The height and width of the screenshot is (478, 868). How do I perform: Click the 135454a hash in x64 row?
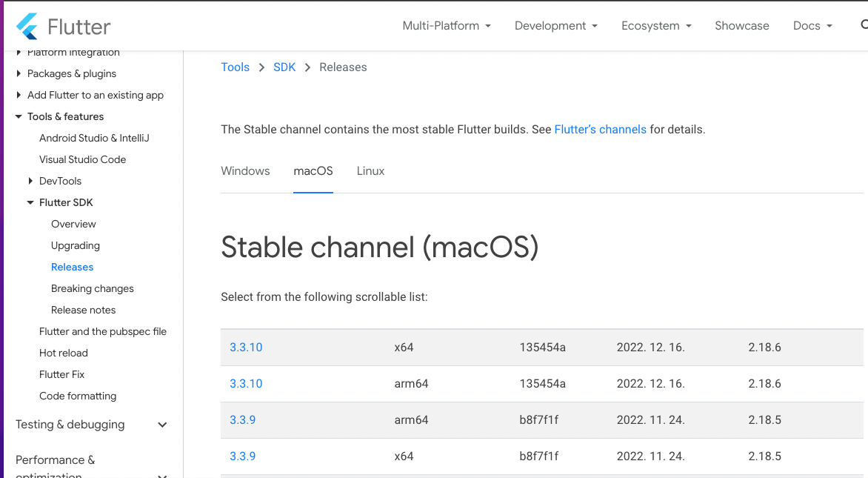pos(542,348)
